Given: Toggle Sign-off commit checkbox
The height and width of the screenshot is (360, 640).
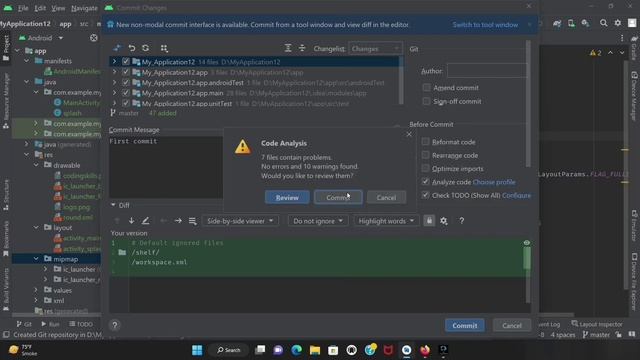Looking at the screenshot, I should pos(426,101).
